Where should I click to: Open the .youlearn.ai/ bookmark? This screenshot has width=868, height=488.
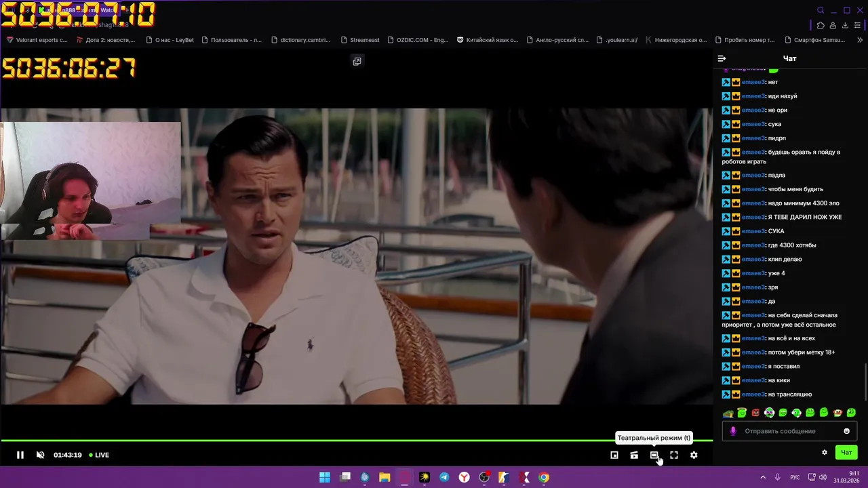tap(617, 40)
